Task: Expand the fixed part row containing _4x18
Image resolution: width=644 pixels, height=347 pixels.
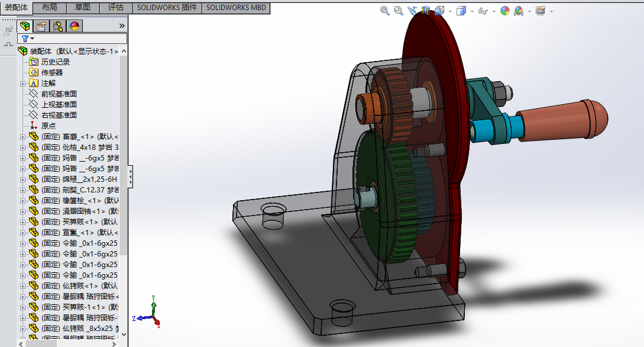Action: click(22, 147)
